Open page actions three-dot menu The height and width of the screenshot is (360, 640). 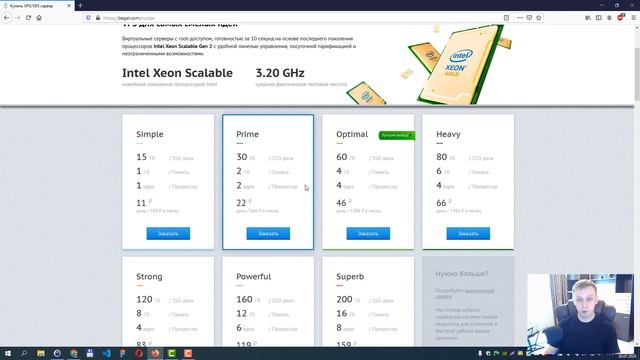[520, 18]
